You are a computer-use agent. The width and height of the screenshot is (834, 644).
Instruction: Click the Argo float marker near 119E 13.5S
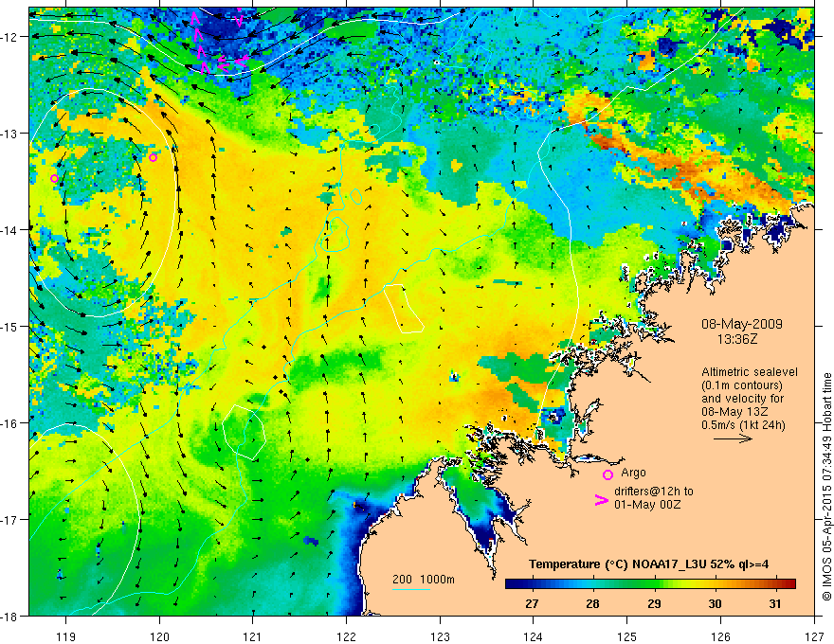point(54,178)
